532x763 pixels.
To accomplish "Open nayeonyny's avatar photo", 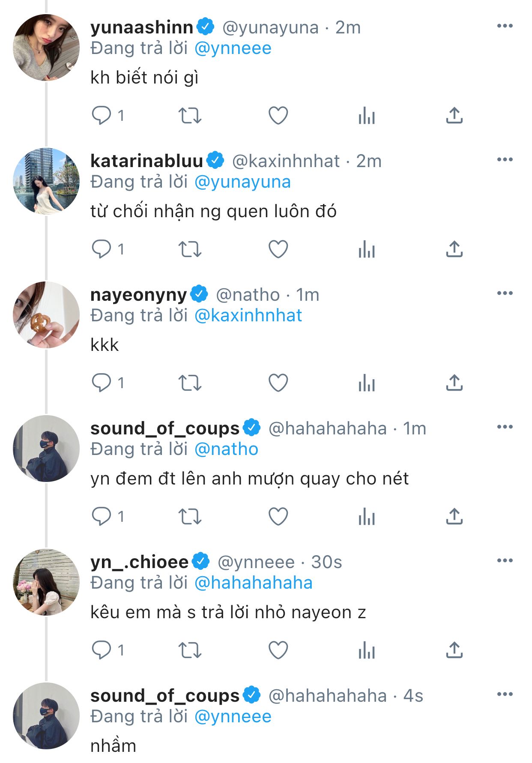I will (46, 315).
